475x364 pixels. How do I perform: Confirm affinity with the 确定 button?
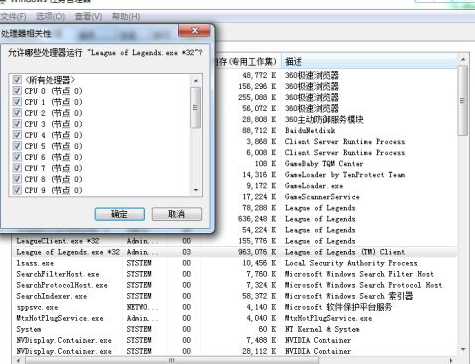pos(120,214)
